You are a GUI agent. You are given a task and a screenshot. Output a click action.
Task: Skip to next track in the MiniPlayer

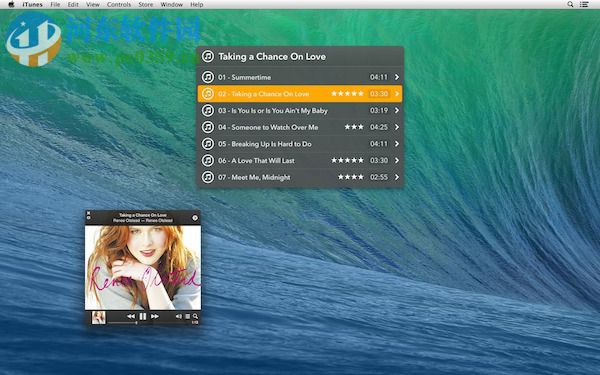(x=155, y=316)
